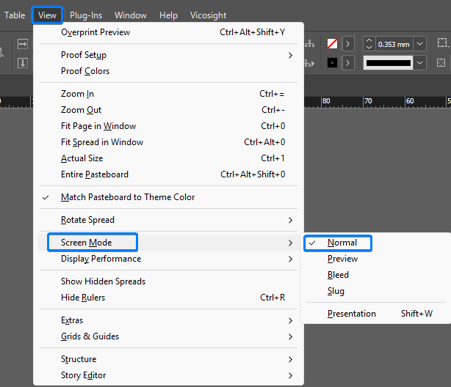The image size is (451, 387).
Task: Expand the Rotate Spread submenu
Action: coord(168,220)
